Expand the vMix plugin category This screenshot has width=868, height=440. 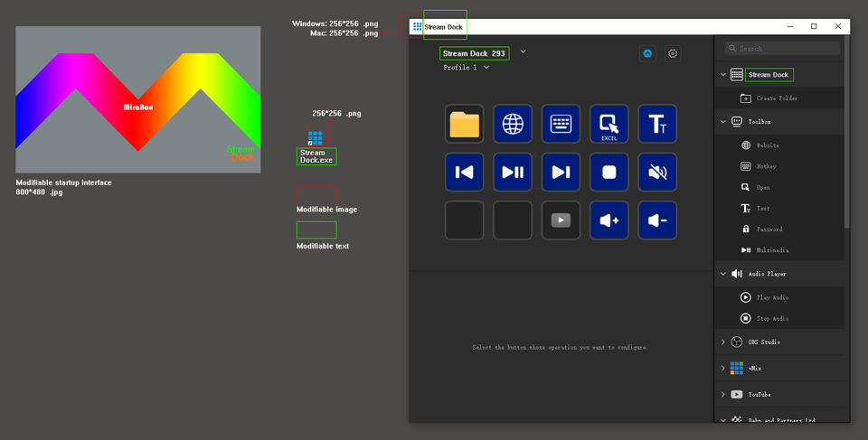pyautogui.click(x=723, y=369)
